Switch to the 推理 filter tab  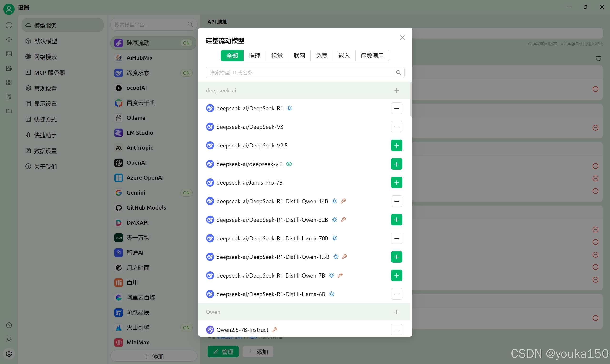point(254,56)
